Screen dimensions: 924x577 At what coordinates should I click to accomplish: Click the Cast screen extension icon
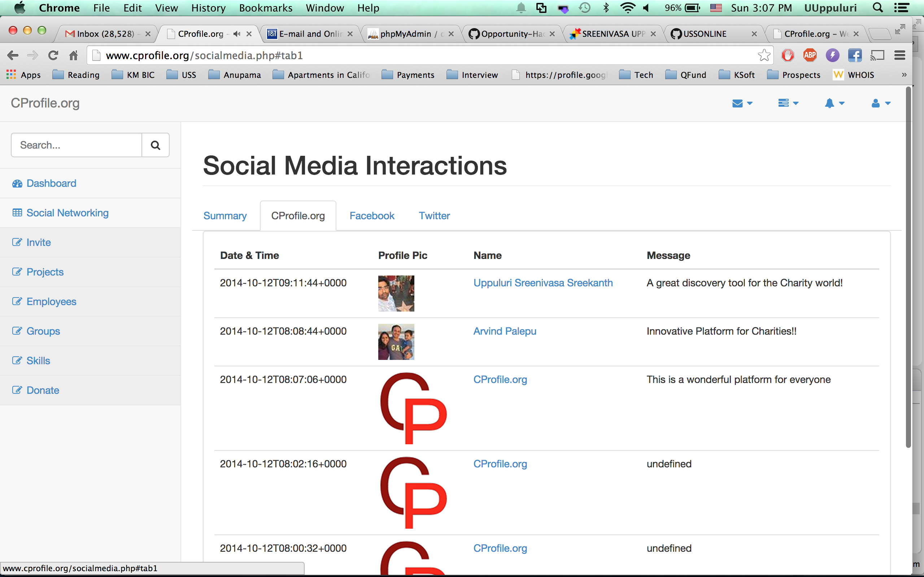click(877, 56)
